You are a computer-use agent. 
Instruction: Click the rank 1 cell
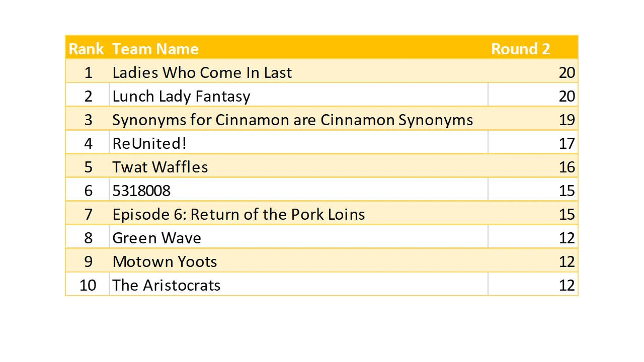(88, 72)
